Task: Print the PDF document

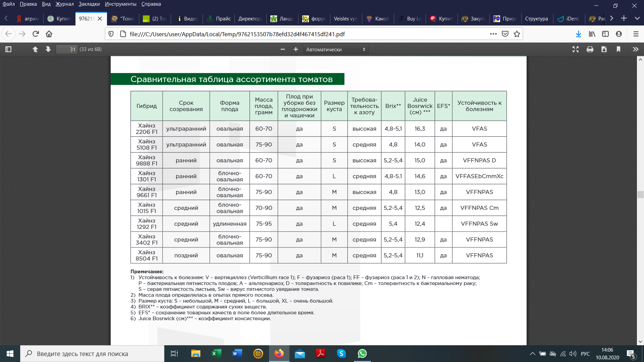Action: [x=590, y=49]
